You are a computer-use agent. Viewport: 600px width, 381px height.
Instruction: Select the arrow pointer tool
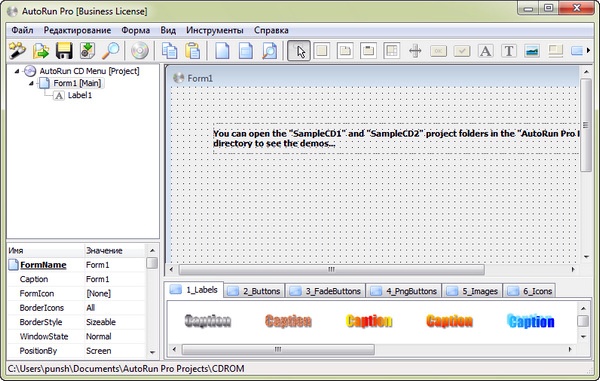tap(299, 50)
